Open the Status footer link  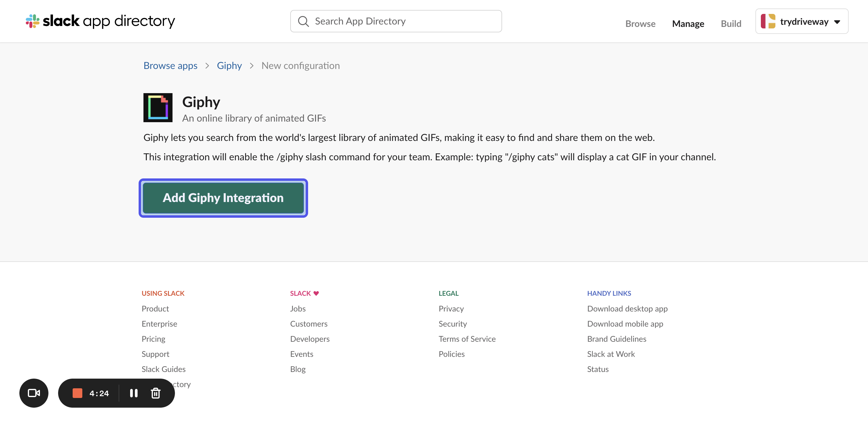(598, 369)
